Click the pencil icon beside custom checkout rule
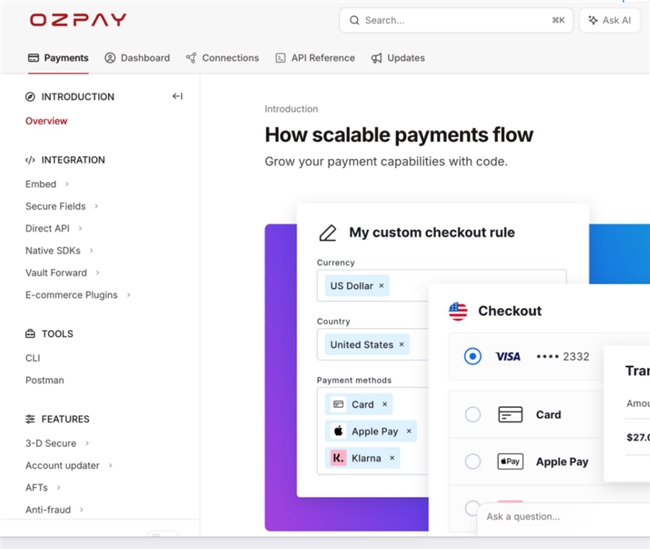Image resolution: width=650 pixels, height=549 pixels. pos(327,233)
